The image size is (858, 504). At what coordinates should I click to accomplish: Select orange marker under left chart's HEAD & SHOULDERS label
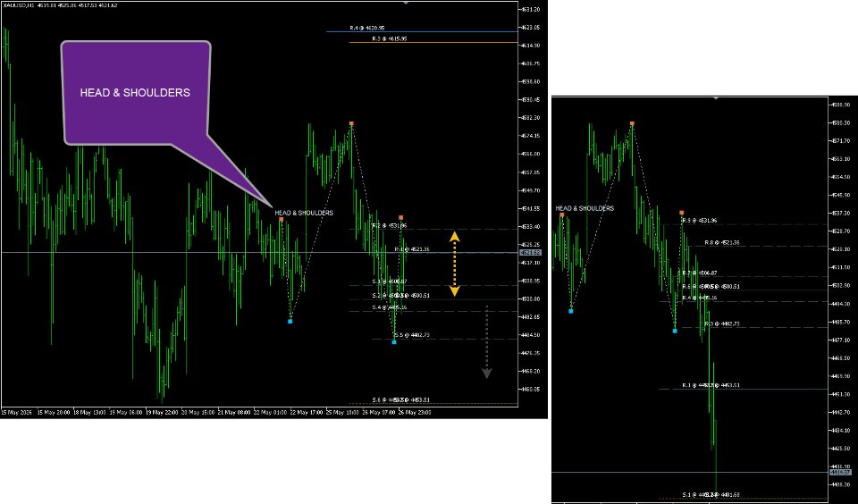coord(282,219)
